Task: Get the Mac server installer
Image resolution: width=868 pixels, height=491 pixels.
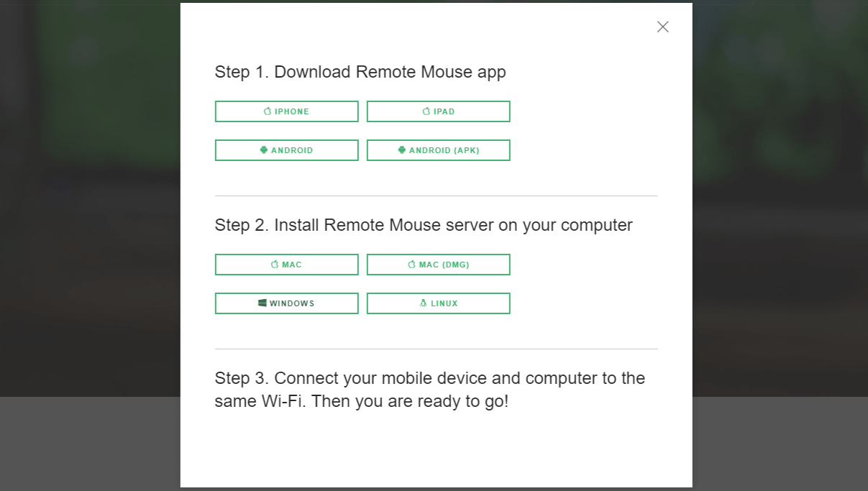Action: pyautogui.click(x=286, y=265)
